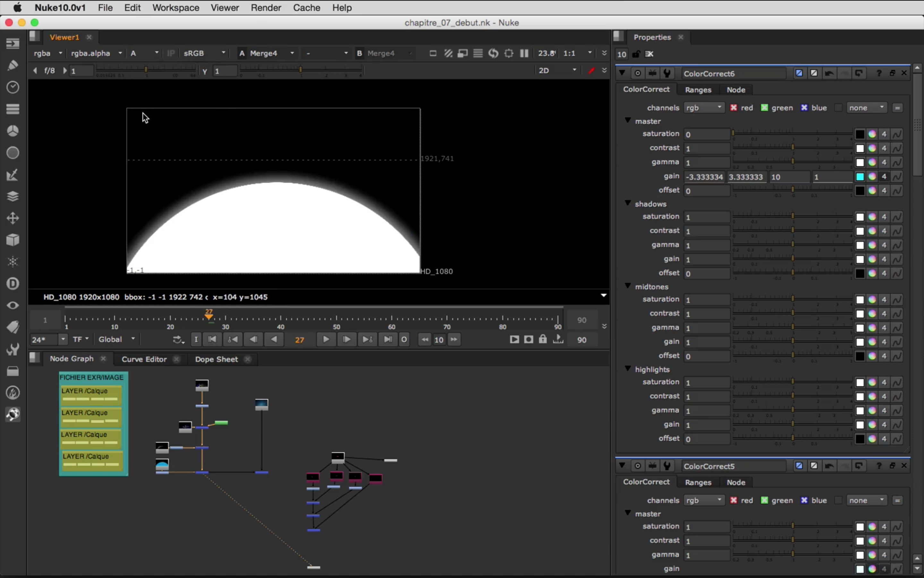Open the Merge nodes layers icon
The width and height of the screenshot is (924, 578).
click(13, 197)
